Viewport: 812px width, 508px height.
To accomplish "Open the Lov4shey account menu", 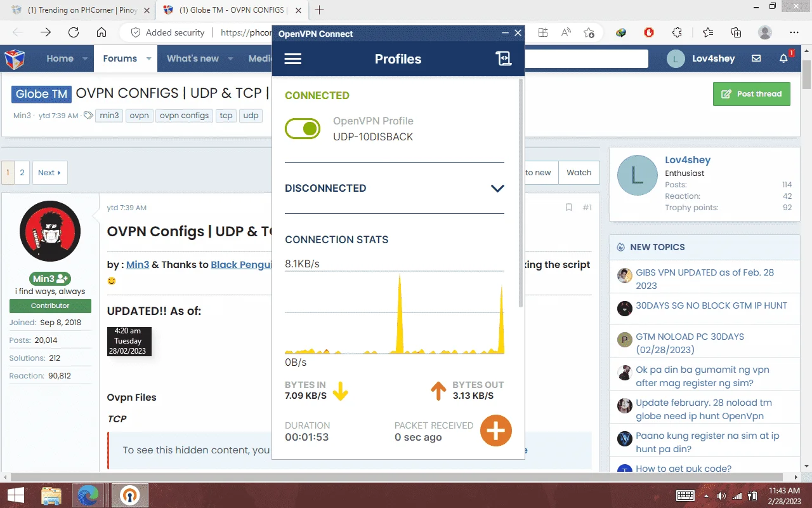I will (701, 58).
